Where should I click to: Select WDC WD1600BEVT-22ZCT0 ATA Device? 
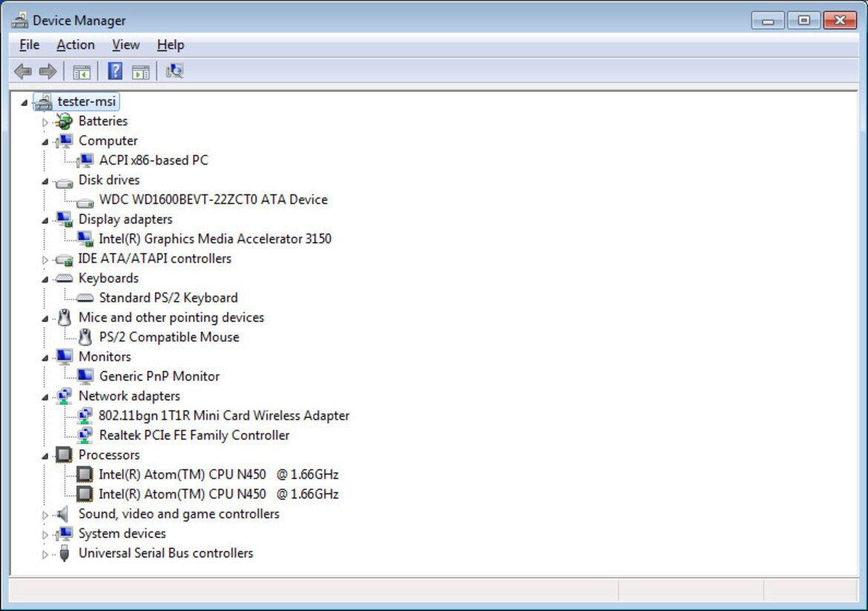point(213,199)
